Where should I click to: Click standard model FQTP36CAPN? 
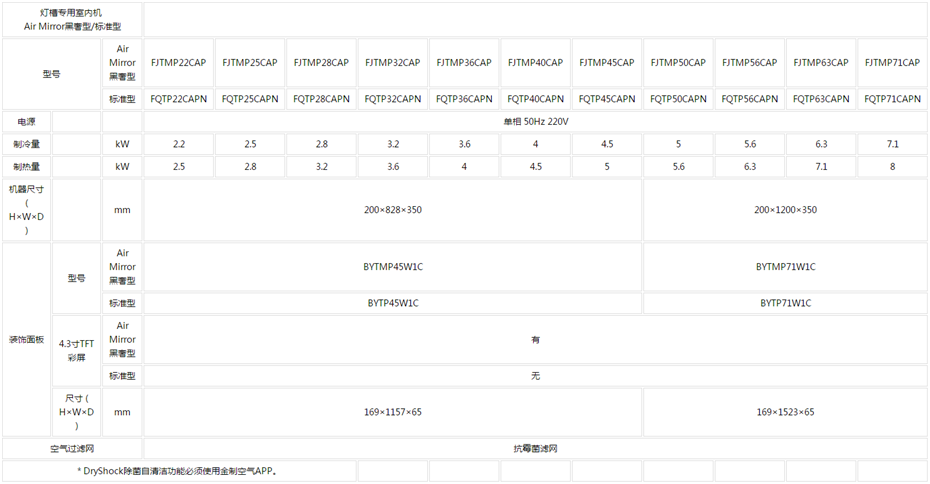pos(464,99)
